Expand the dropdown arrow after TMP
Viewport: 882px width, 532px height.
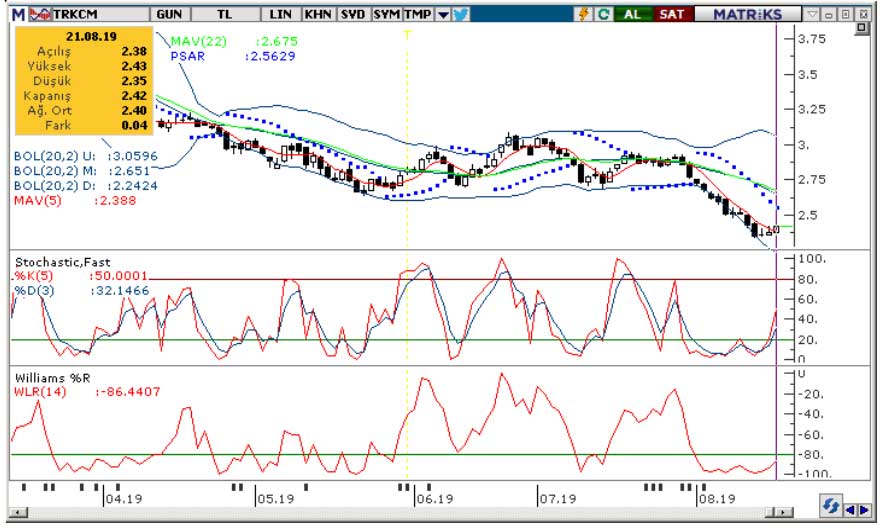pyautogui.click(x=443, y=14)
